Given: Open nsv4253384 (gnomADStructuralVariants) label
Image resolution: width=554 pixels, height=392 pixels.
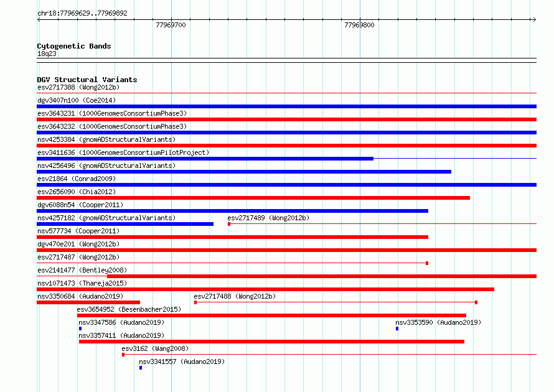Looking at the screenshot, I should [106, 139].
